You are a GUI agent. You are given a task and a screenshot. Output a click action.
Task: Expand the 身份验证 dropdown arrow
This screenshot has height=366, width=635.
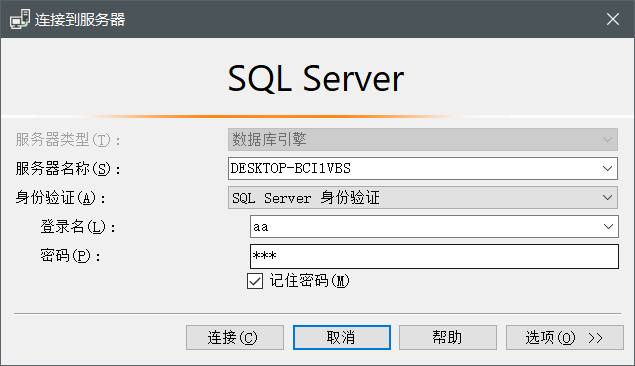click(607, 198)
